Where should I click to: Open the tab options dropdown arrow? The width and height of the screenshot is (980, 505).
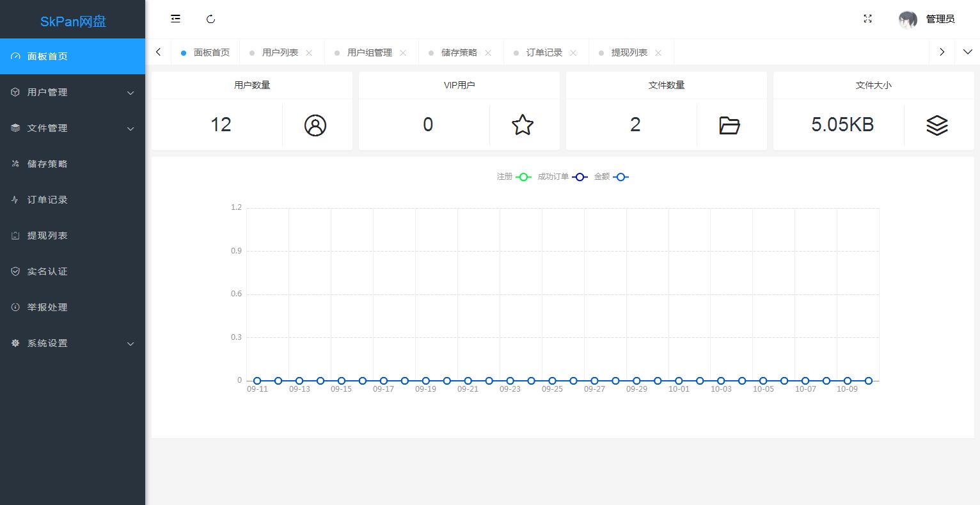(967, 52)
